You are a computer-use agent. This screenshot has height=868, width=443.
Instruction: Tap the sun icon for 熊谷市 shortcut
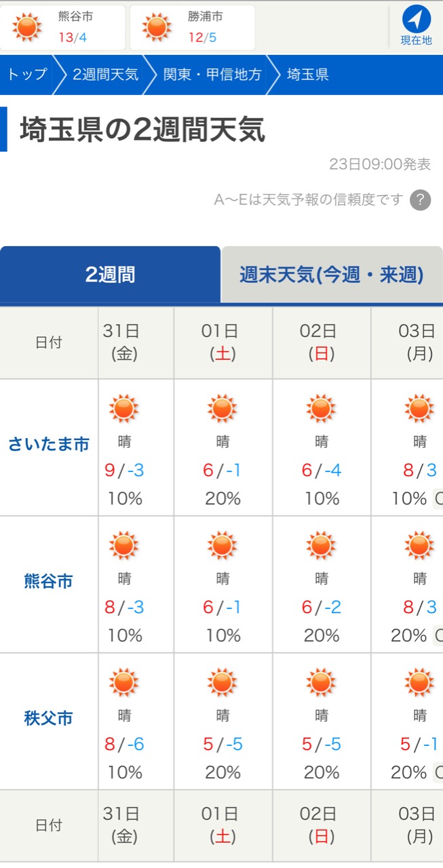coord(27,27)
